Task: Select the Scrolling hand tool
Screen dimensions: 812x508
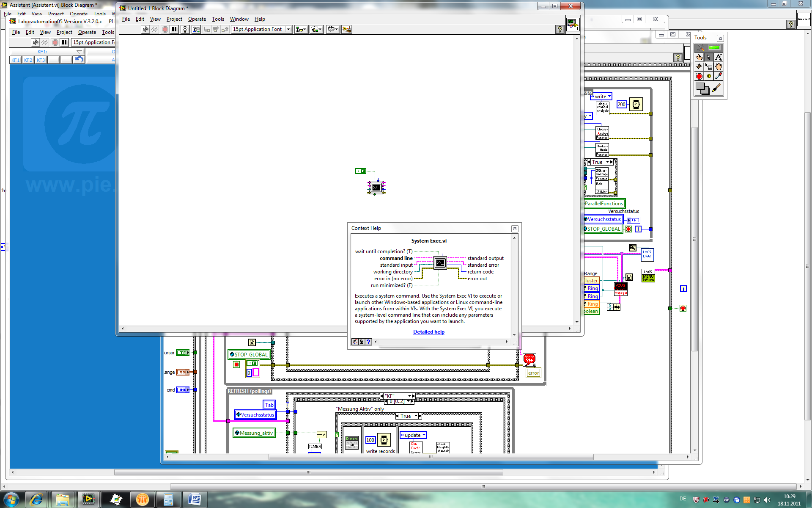Action: point(719,66)
